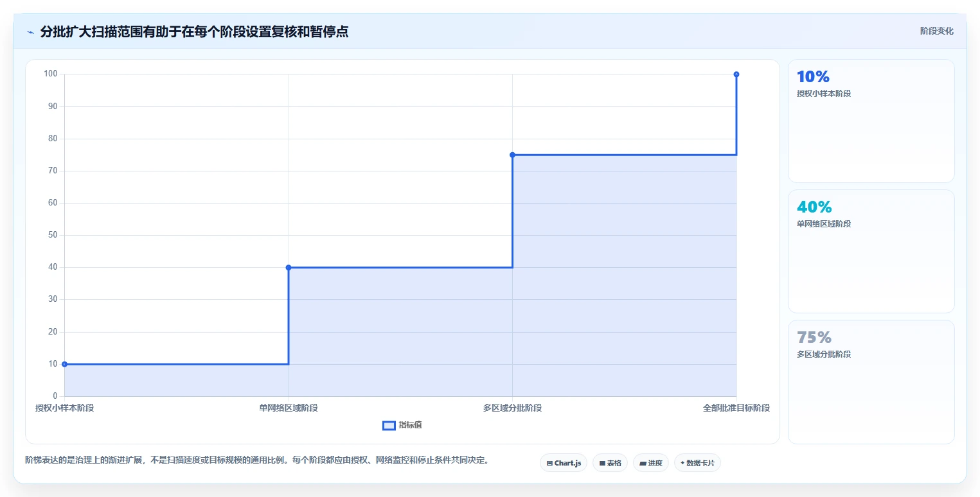Click the footnote starting 阶梯表达的是
Screen dimensions: 980x497
257,460
